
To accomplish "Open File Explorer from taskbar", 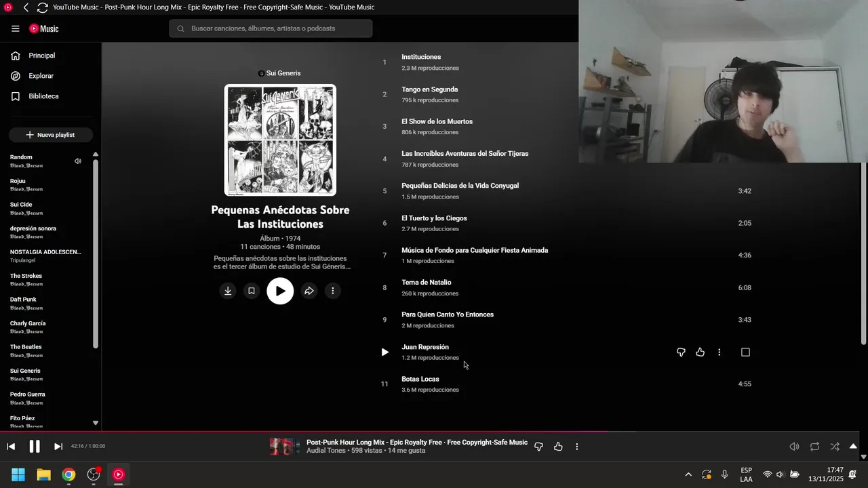I will [43, 474].
